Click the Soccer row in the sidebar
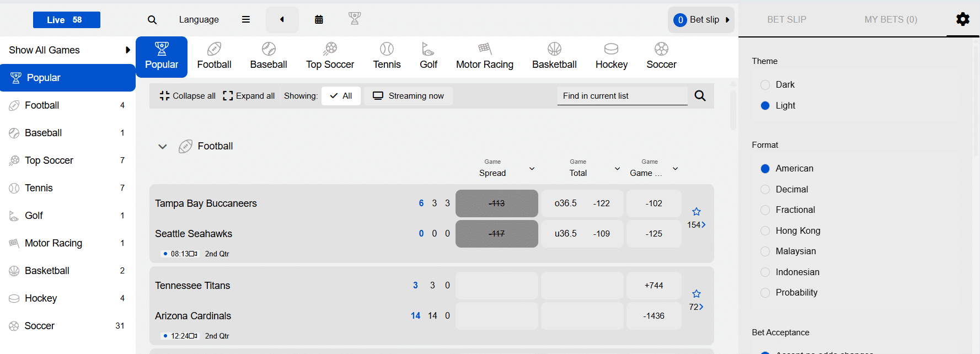The height and width of the screenshot is (354, 980). 68,326
